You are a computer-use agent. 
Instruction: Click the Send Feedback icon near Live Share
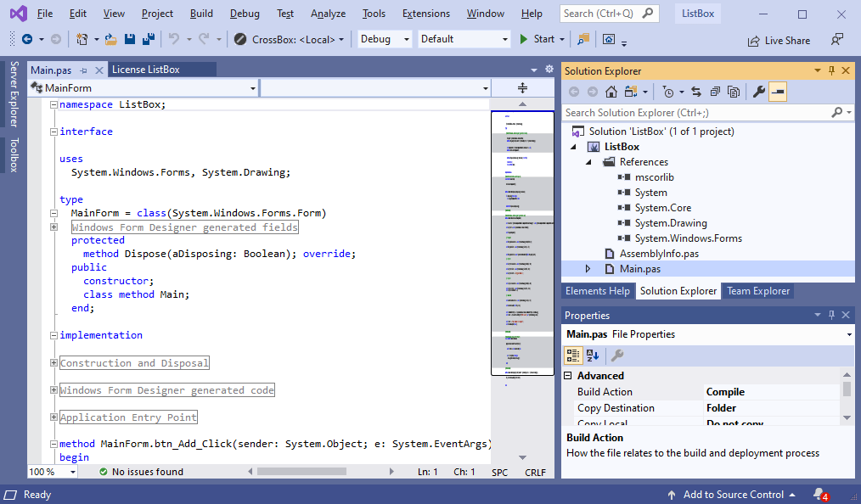[837, 40]
